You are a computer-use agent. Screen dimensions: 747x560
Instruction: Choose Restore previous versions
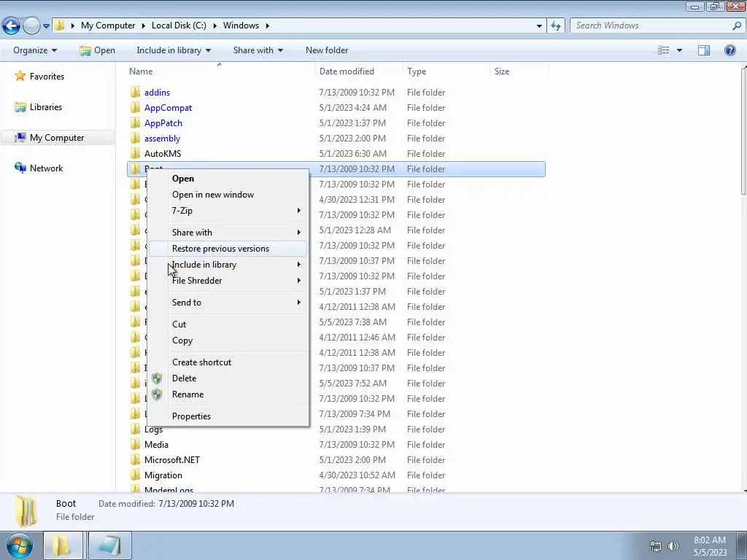coord(228,249)
